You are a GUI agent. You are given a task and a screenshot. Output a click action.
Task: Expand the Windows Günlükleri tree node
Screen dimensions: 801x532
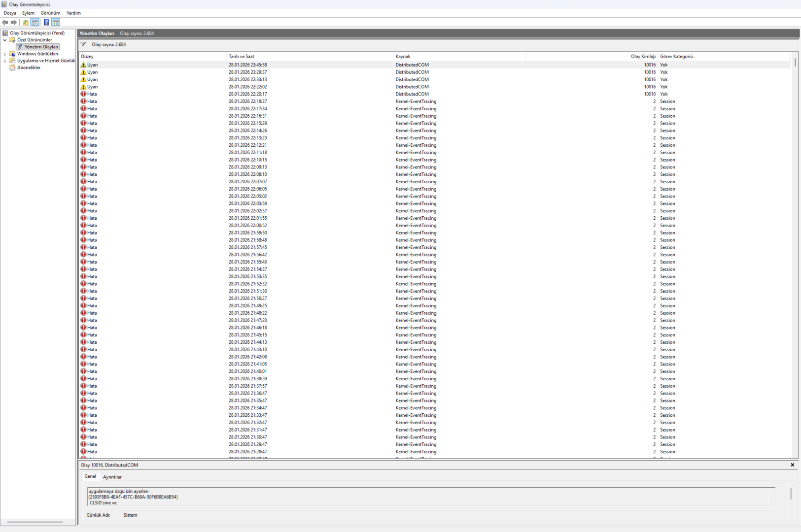5,54
